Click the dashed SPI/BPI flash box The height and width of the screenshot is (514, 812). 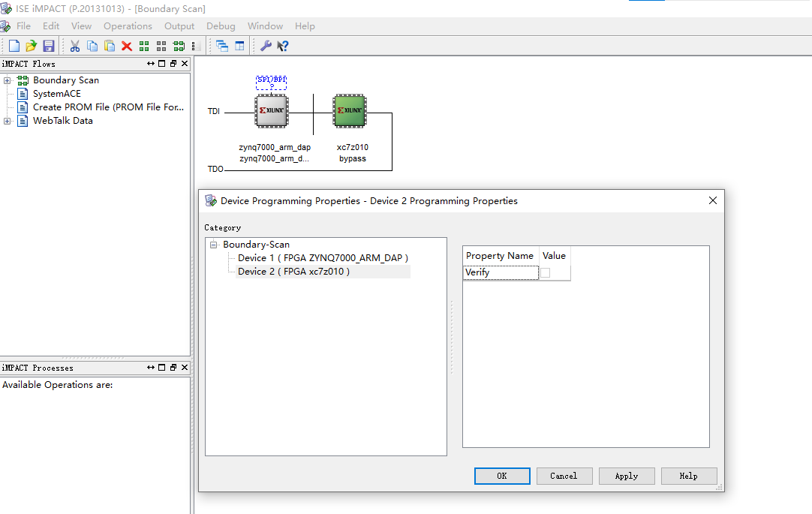pos(272,83)
